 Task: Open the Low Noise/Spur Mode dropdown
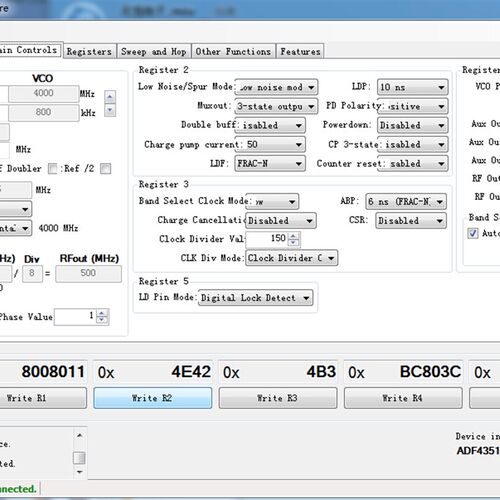[x=276, y=87]
